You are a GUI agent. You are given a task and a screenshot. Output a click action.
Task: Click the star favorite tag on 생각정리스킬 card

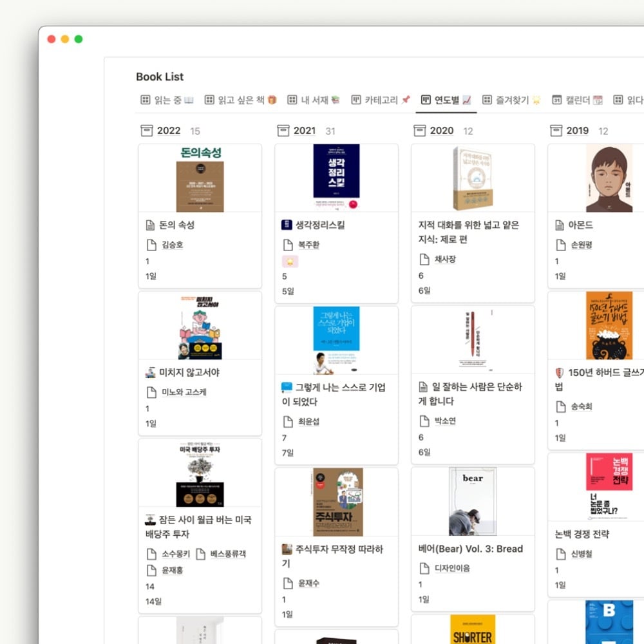290,261
